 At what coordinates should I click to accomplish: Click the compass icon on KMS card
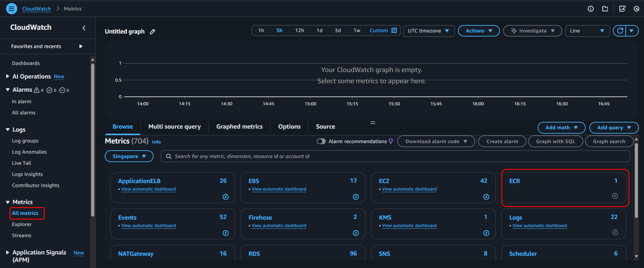(486, 233)
